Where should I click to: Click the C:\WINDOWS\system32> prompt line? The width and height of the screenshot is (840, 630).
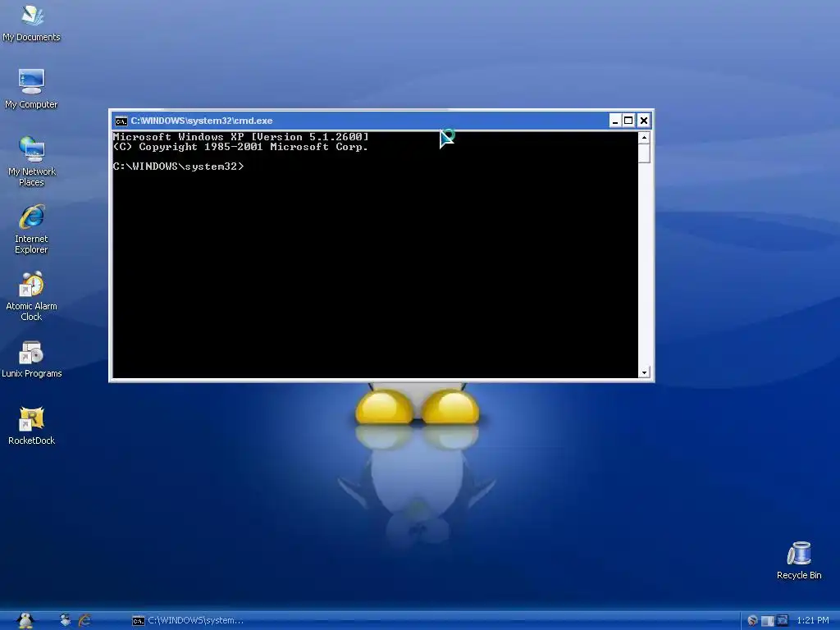(178, 167)
